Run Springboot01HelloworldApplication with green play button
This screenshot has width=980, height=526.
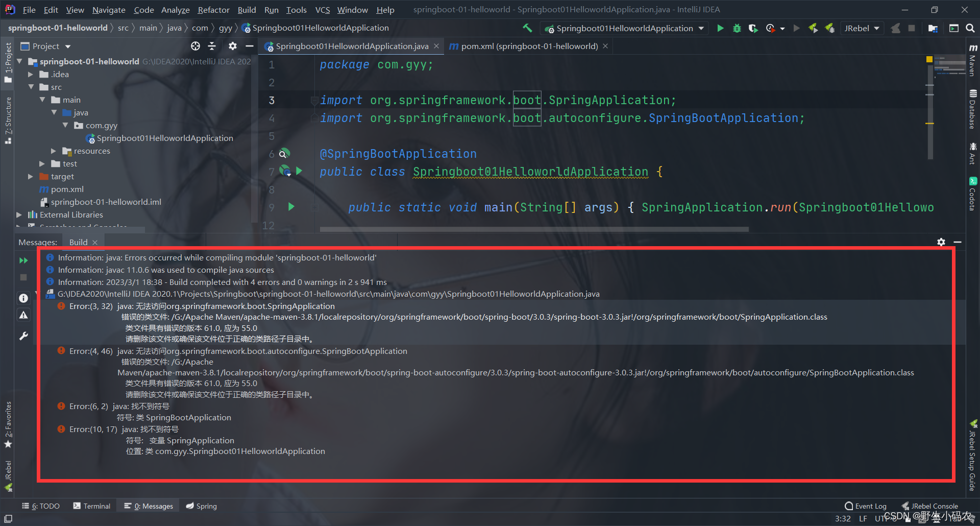720,28
